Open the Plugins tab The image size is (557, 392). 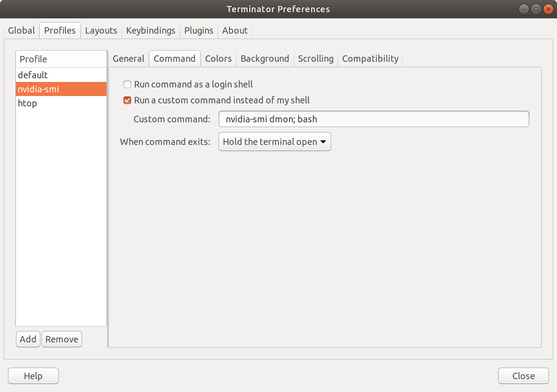tap(199, 31)
